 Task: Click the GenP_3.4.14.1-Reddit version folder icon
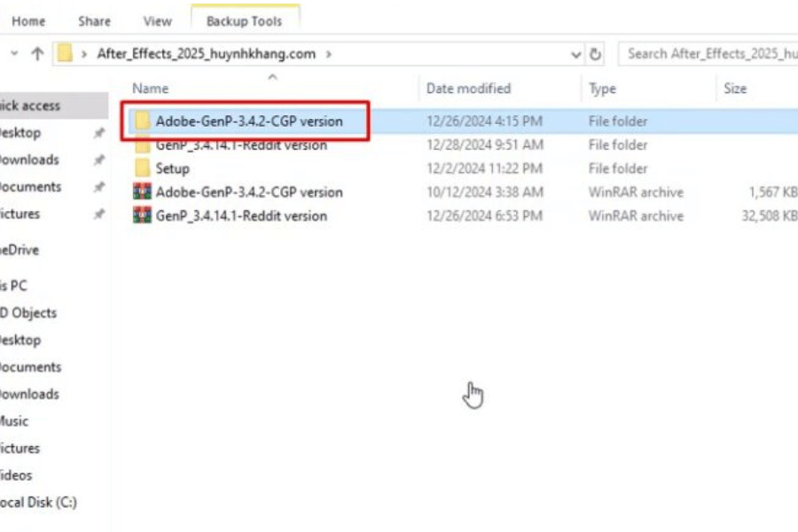[x=142, y=145]
